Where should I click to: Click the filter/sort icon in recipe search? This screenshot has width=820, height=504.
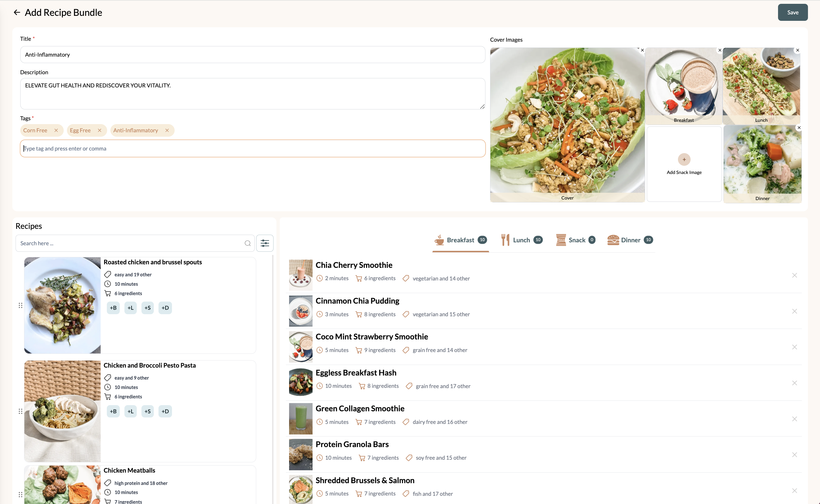click(x=265, y=243)
